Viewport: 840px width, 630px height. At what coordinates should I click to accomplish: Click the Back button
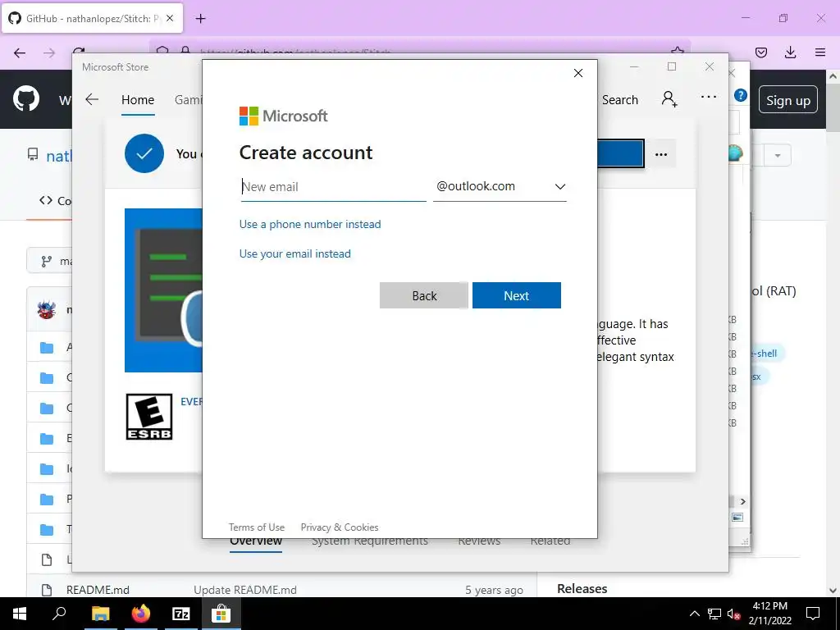point(424,295)
